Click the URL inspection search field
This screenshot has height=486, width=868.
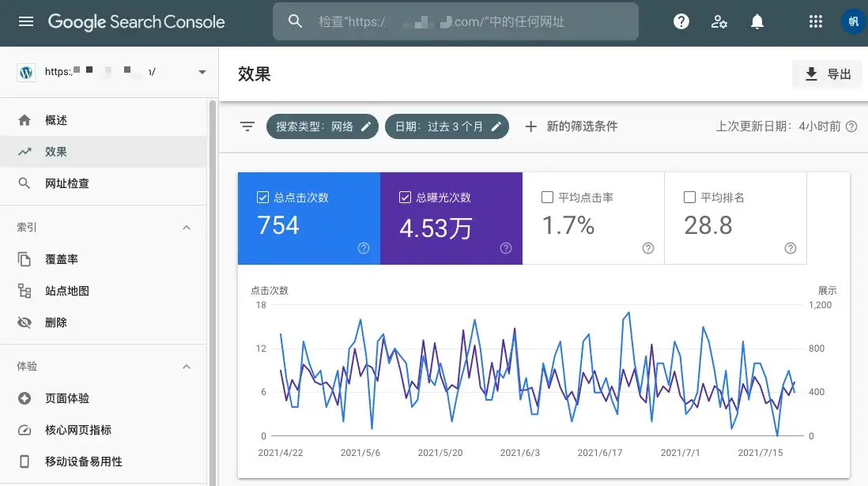(455, 21)
